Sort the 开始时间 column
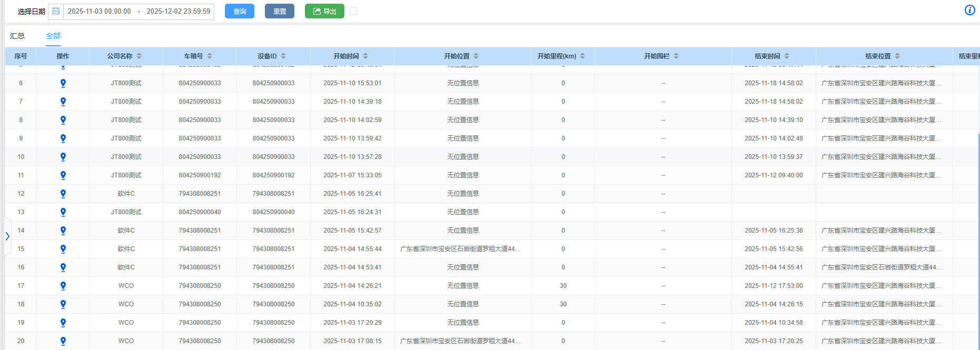Image resolution: width=980 pixels, height=350 pixels. (365, 56)
